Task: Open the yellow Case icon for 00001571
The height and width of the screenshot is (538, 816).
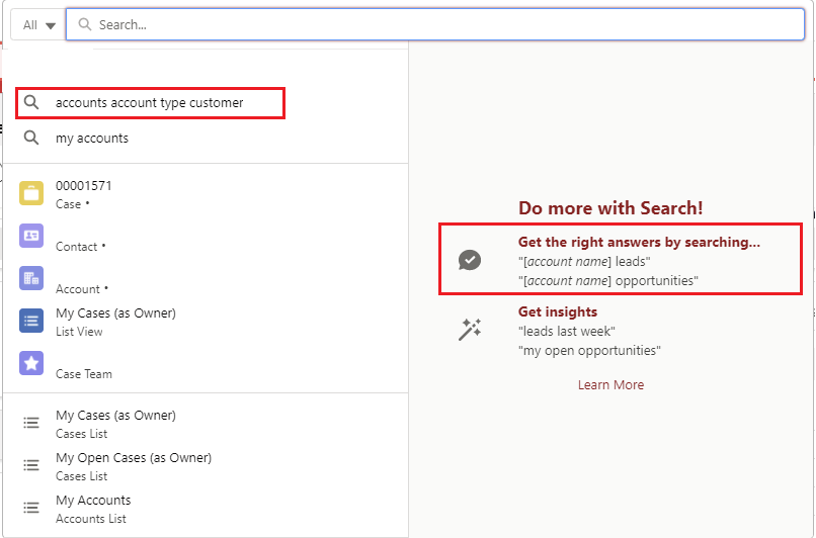Action: pyautogui.click(x=31, y=194)
